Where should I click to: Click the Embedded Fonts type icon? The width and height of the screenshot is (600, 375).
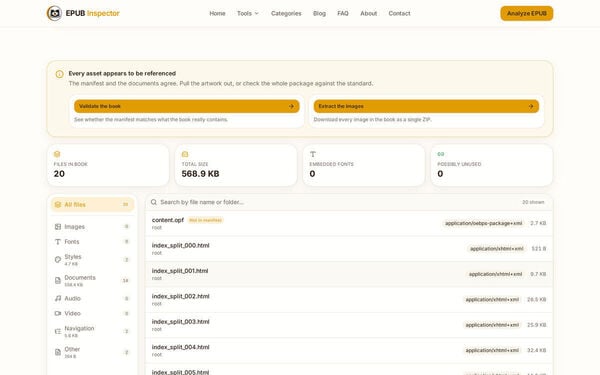pyautogui.click(x=313, y=154)
